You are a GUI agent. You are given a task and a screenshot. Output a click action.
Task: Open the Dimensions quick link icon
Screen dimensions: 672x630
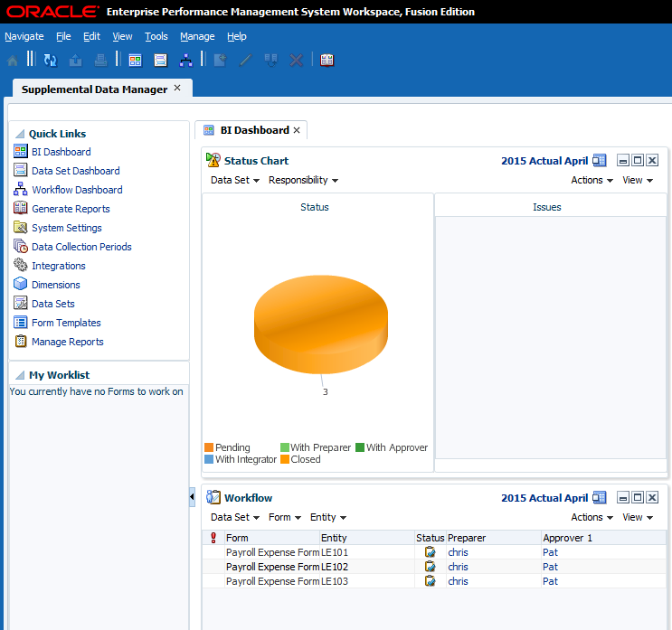coord(21,285)
